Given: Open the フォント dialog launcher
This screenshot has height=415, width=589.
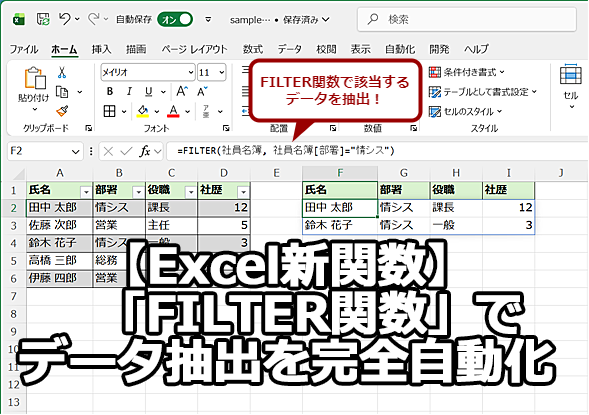Looking at the screenshot, I should [226, 128].
